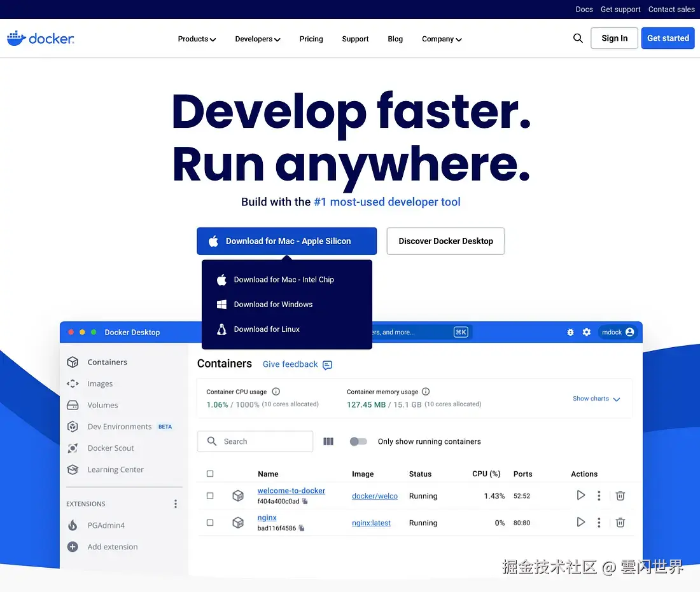700x592 pixels.
Task: Expand the Developers menu
Action: 258,39
